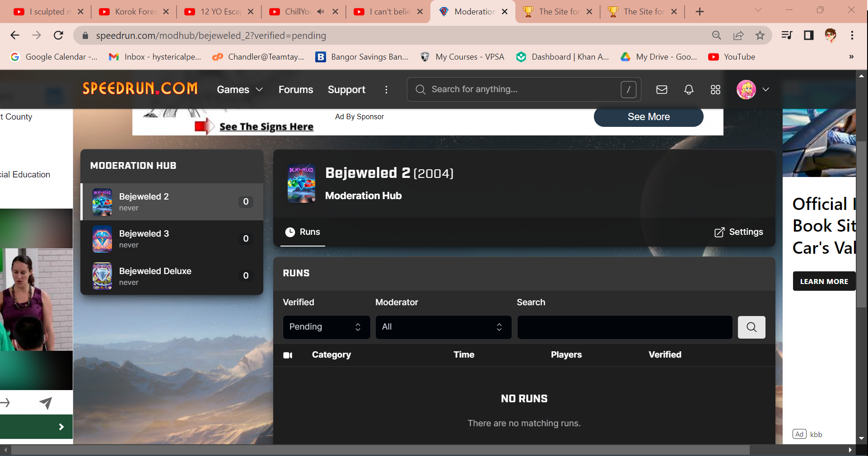This screenshot has width=868, height=456.
Task: Show more bookmarks chevron
Action: [851, 57]
